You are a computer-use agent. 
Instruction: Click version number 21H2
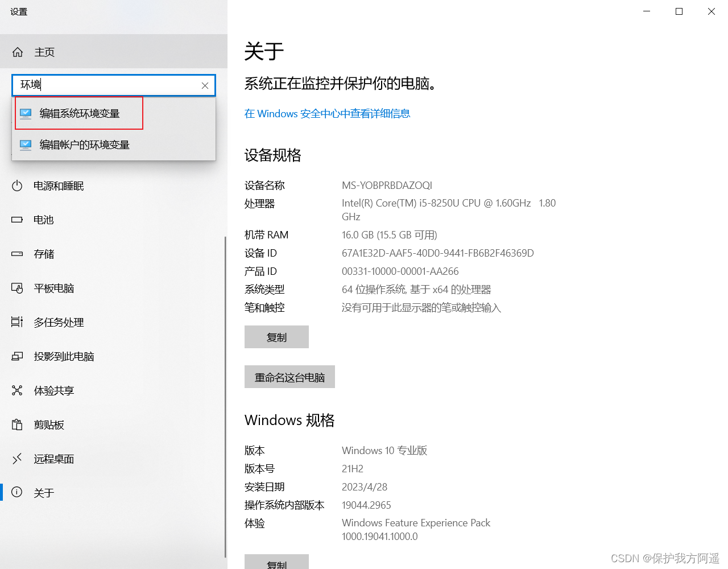pyautogui.click(x=353, y=469)
